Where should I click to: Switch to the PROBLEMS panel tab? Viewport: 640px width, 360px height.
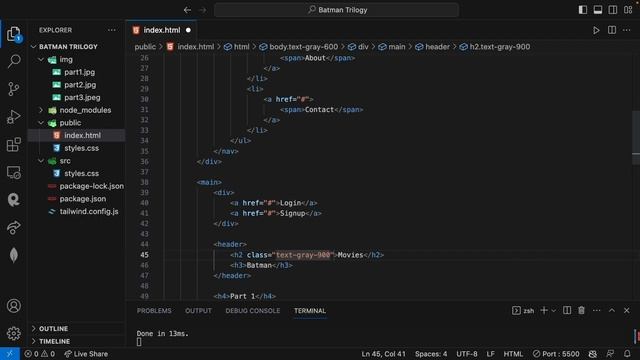(x=154, y=311)
